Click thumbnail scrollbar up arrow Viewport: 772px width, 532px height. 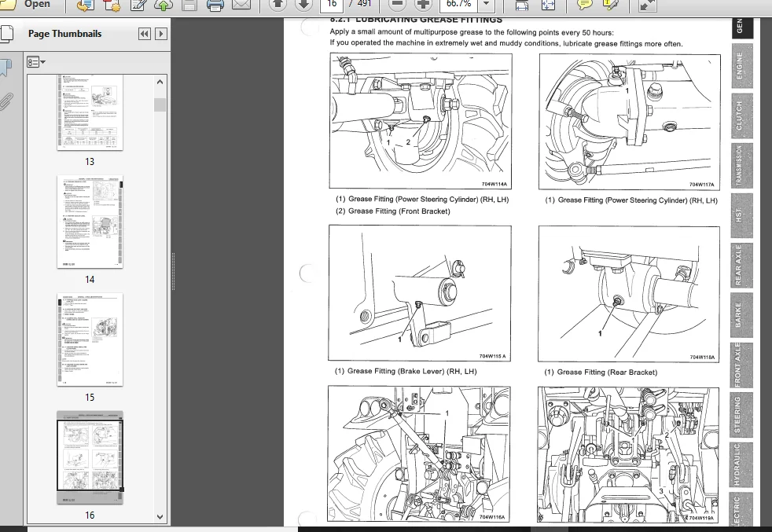[x=160, y=82]
